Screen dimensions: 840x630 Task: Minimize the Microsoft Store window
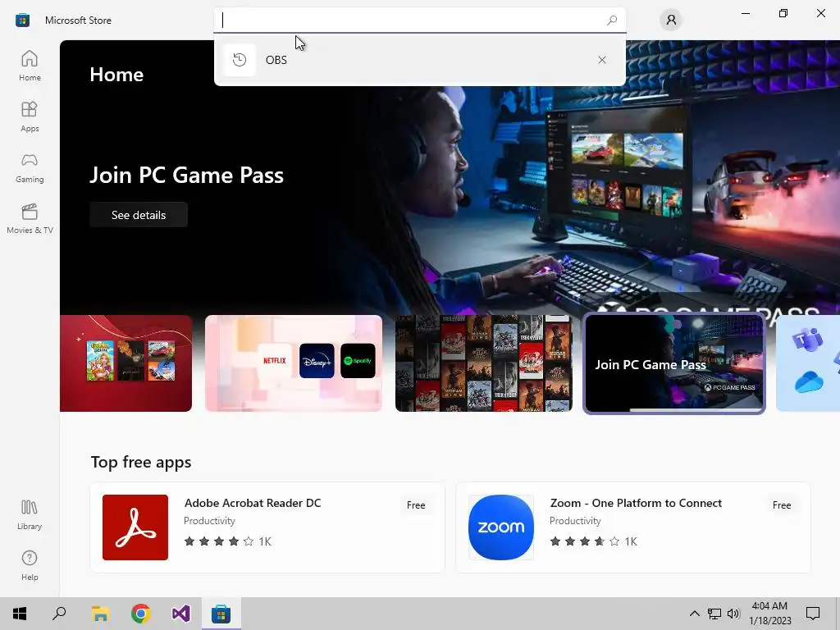tap(745, 13)
